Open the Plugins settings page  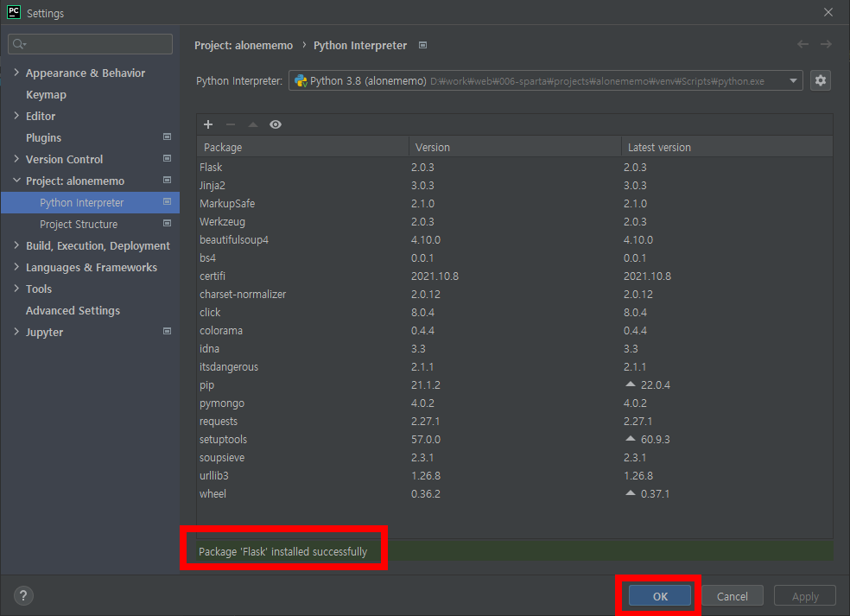tap(43, 137)
